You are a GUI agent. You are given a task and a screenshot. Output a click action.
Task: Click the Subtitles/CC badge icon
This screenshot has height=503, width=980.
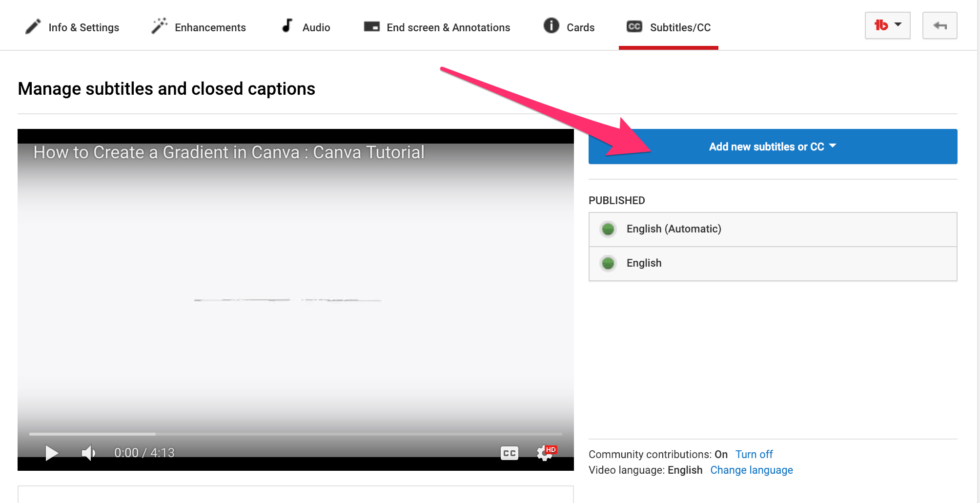tap(633, 26)
